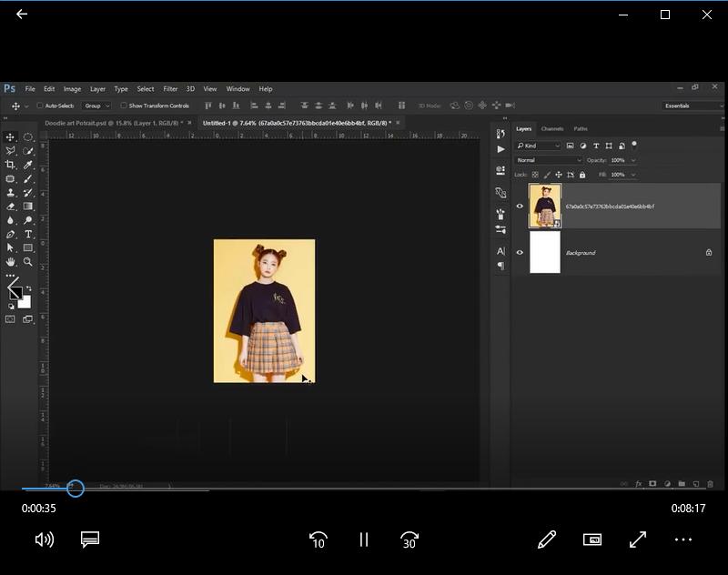
Task: Switch to the Channels tab
Action: click(552, 129)
